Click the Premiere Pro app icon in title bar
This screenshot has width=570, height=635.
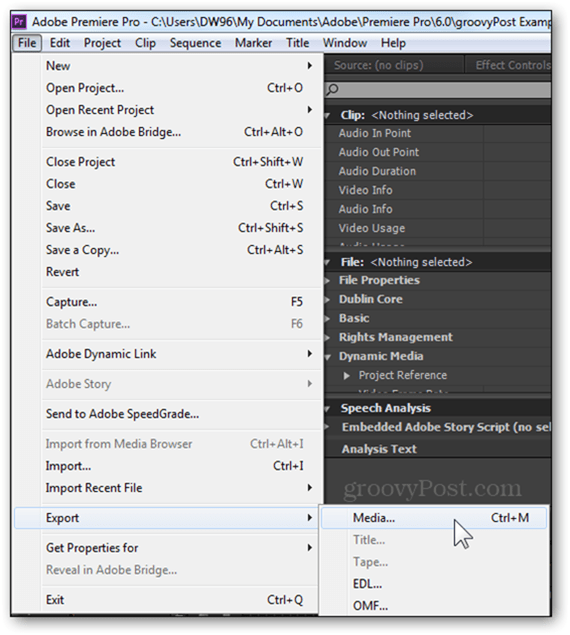pyautogui.click(x=19, y=21)
